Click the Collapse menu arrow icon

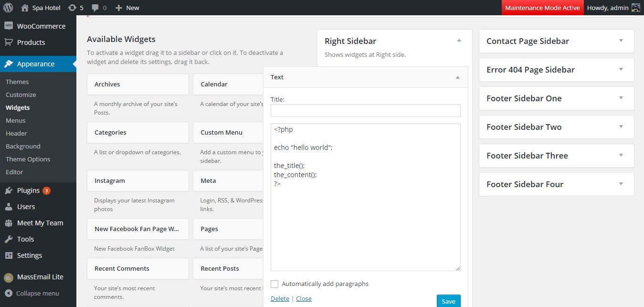(9, 293)
